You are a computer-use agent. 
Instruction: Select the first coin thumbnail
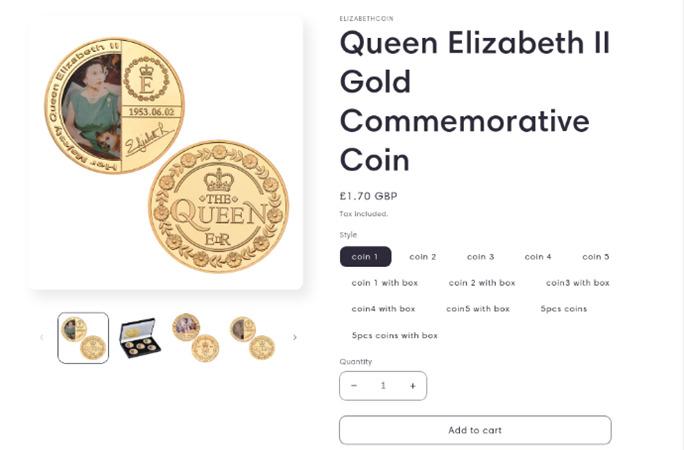tap(83, 338)
